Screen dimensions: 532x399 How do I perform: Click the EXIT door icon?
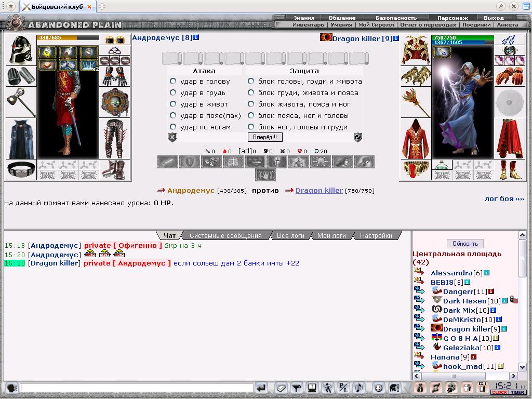[483, 388]
